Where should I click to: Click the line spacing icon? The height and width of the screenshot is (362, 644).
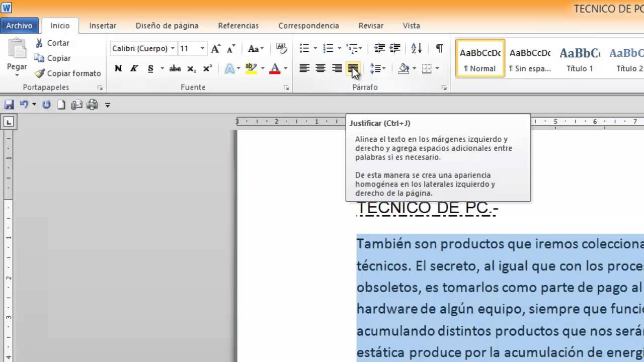(375, 68)
